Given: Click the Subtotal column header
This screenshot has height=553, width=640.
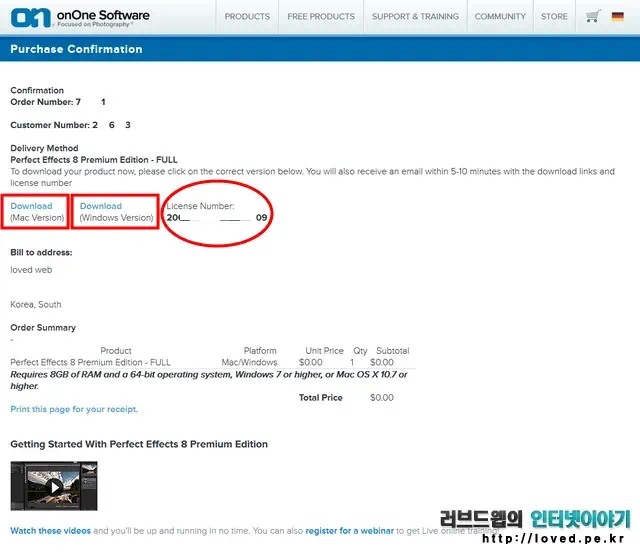Looking at the screenshot, I should coord(393,351).
